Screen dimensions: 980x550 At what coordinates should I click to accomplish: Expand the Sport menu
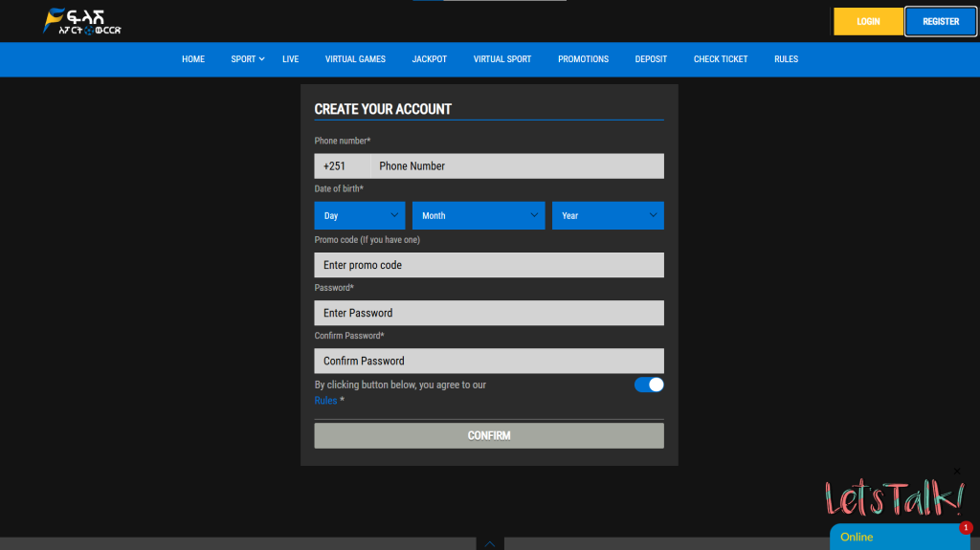pos(248,59)
